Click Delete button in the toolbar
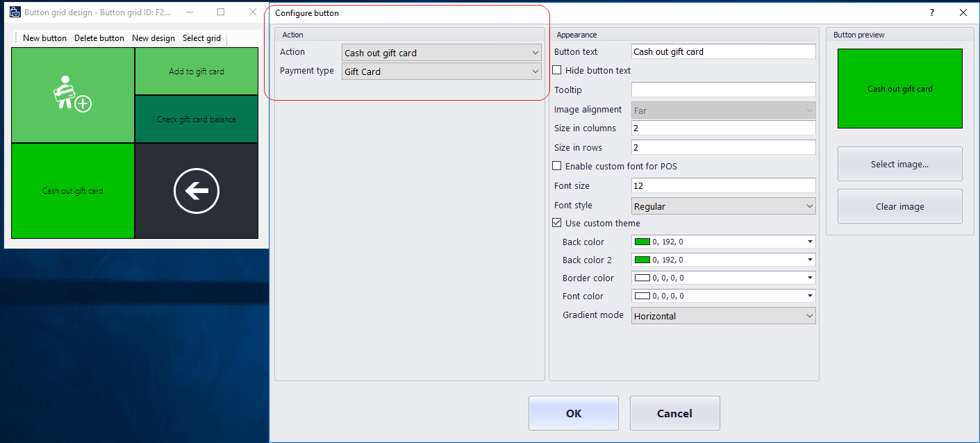 tap(99, 38)
